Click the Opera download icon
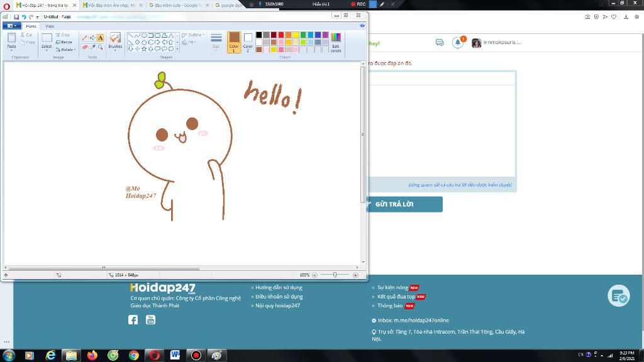Image resolution: width=644 pixels, height=362 pixels. 626,17
